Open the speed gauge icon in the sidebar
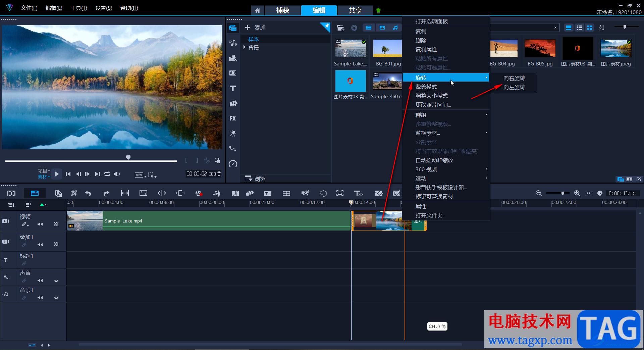 click(233, 164)
